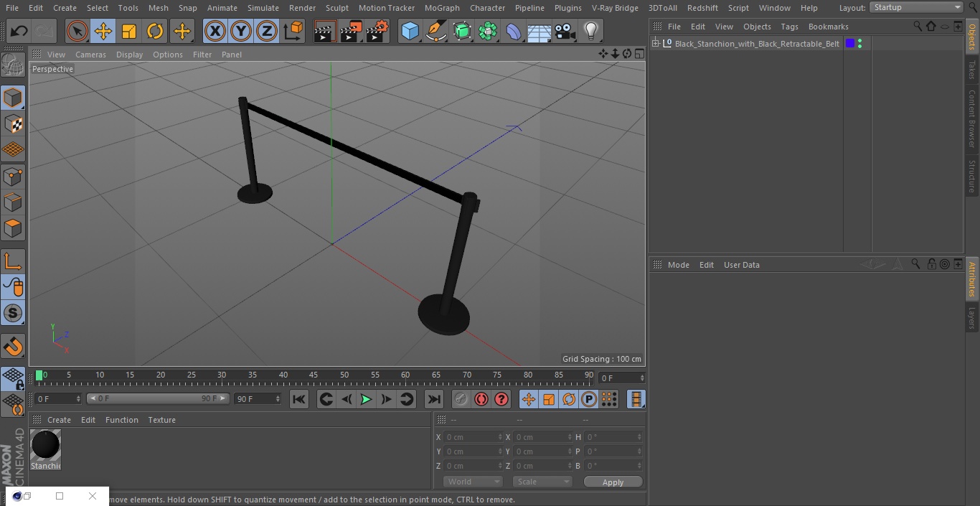This screenshot has width=980, height=506.
Task: Open attribute manager Mode menu
Action: [678, 265]
